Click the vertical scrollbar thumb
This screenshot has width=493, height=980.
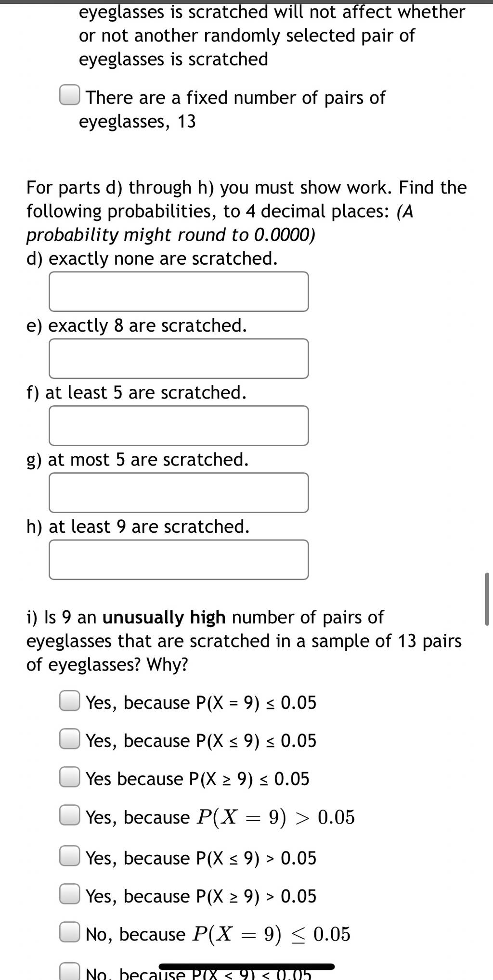pos(487,599)
